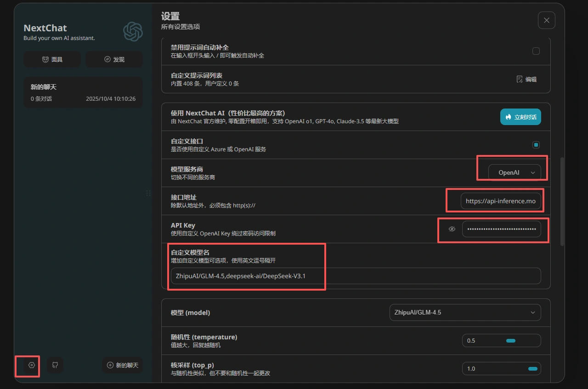Viewport: 588px width, 389px height.
Task: Click the 接口地址 URL input field
Action: pos(501,201)
